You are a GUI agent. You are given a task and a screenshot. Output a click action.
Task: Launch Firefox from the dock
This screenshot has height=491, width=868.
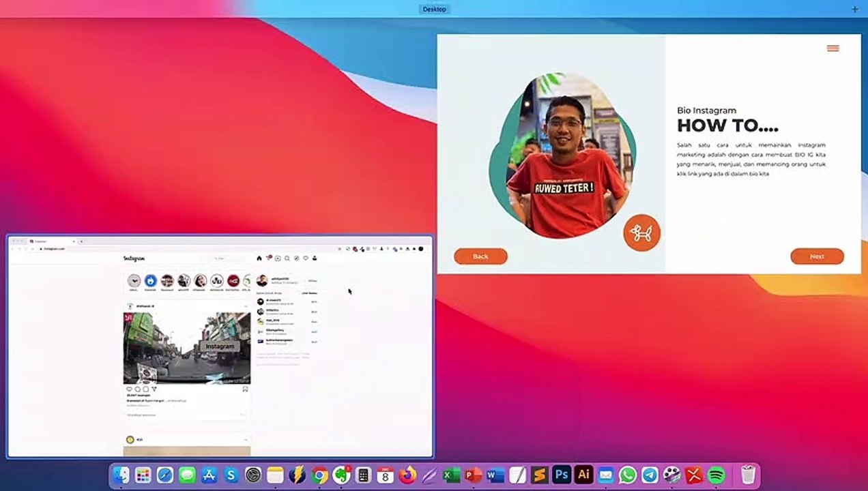[407, 475]
